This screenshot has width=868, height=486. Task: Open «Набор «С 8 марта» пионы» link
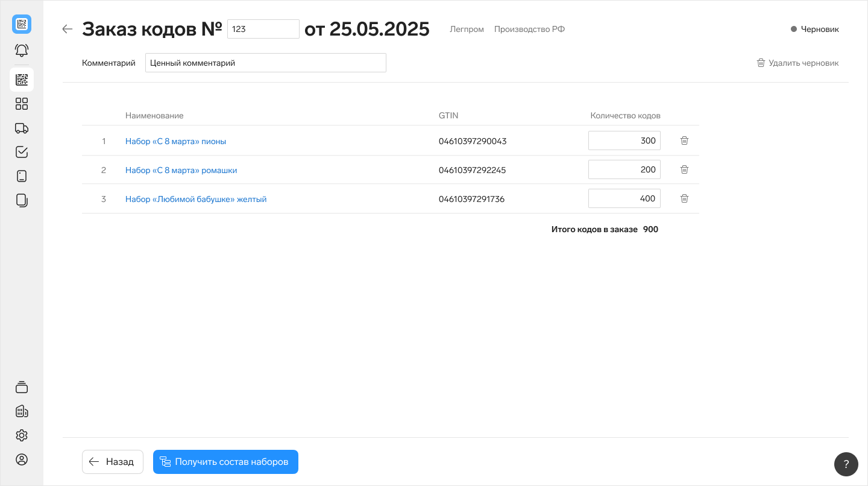pyautogui.click(x=175, y=141)
